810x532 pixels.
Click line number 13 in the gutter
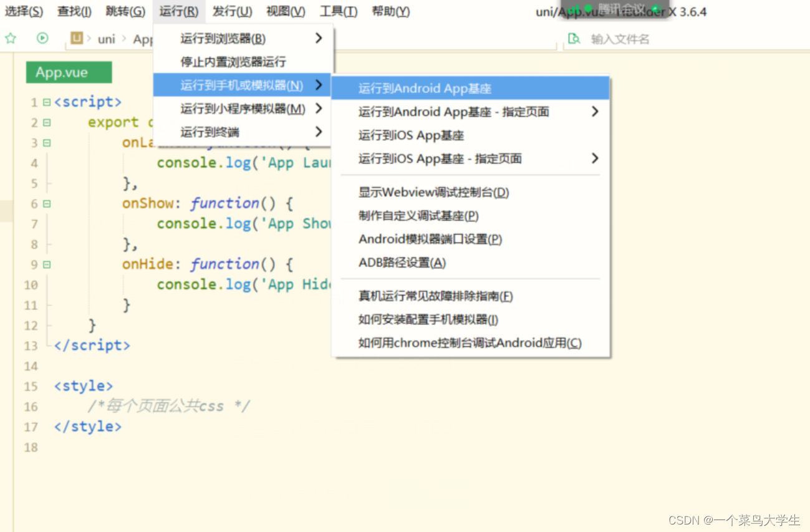[31, 346]
